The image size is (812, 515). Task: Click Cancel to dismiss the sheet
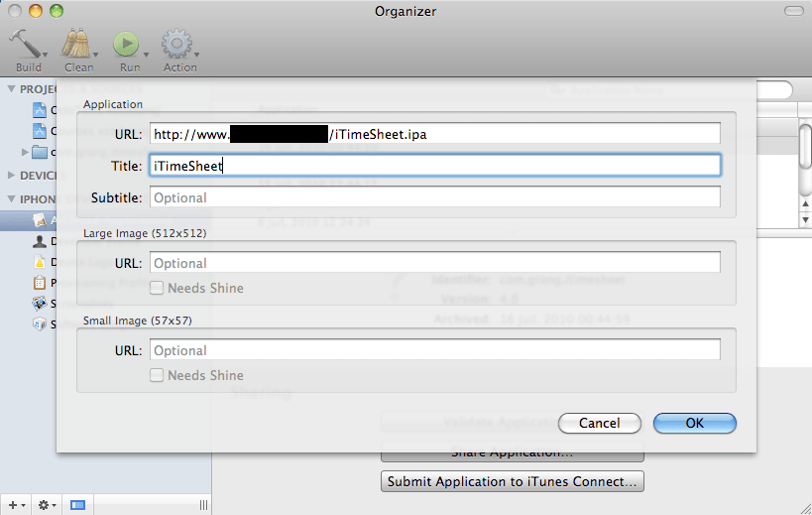click(599, 423)
